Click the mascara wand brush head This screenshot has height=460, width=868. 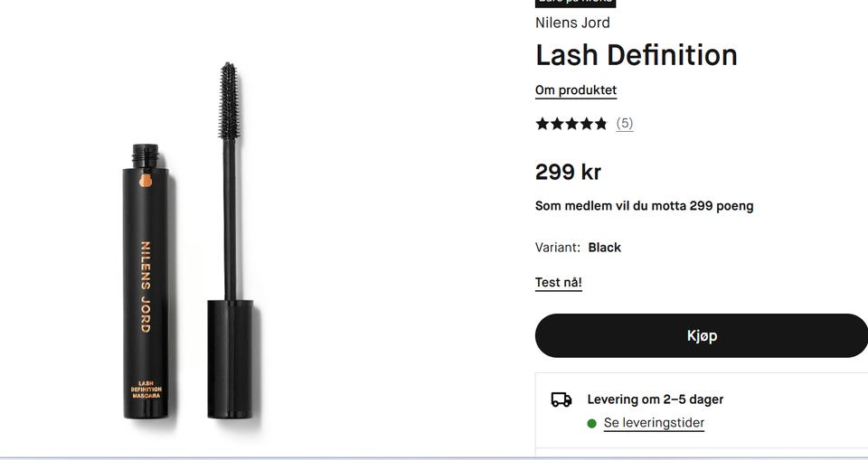point(229,100)
